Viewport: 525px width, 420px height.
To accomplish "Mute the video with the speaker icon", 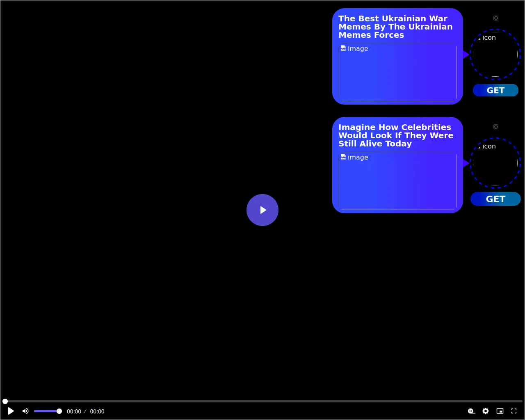I will tap(25, 411).
